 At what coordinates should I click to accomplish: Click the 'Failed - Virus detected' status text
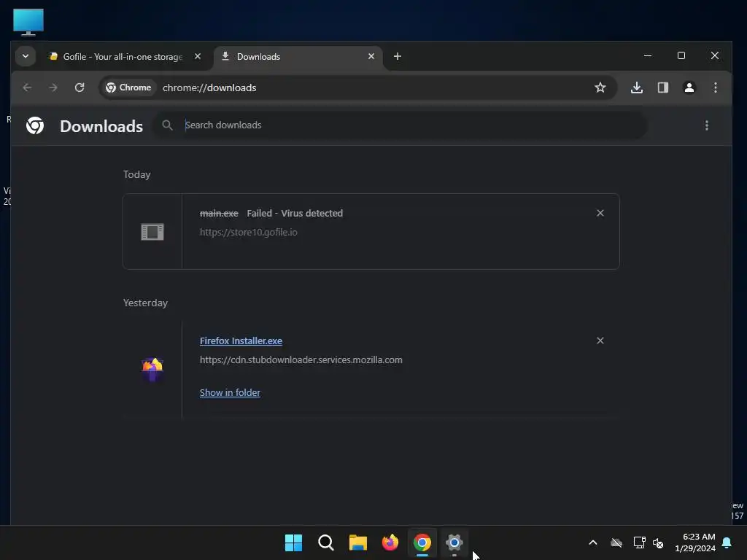pos(295,214)
